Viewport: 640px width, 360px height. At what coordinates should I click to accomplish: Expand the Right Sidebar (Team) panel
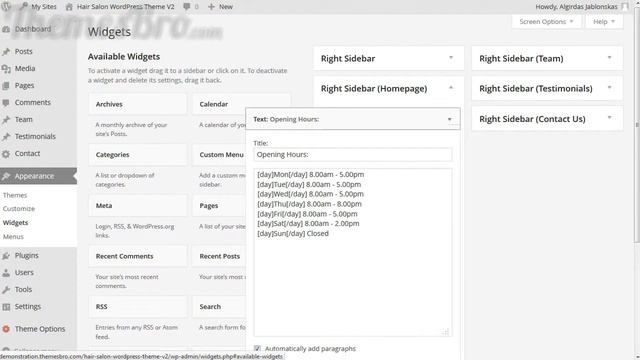coord(609,58)
